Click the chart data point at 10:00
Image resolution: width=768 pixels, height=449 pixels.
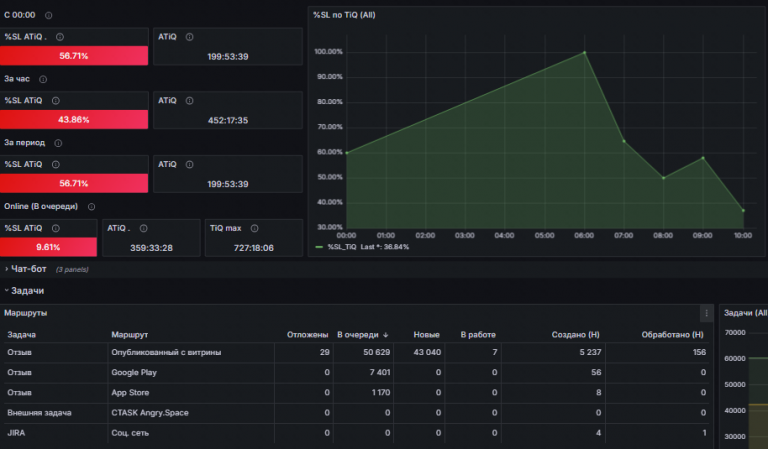tap(743, 211)
